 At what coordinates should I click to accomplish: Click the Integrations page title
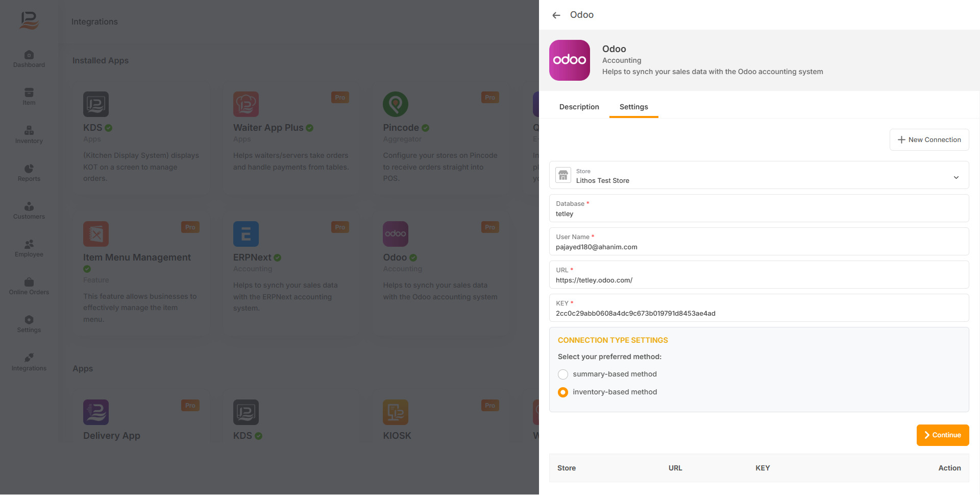(94, 22)
